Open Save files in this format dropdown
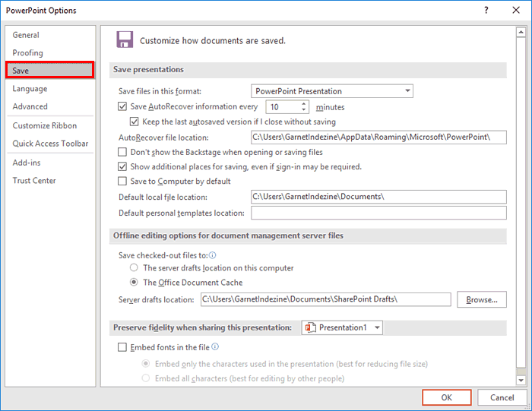This screenshot has height=411, width=532. point(332,91)
